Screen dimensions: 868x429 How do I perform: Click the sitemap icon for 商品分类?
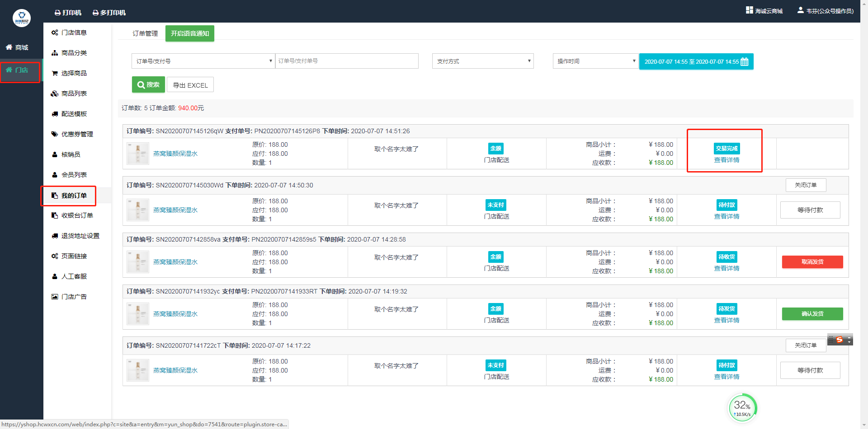[55, 53]
